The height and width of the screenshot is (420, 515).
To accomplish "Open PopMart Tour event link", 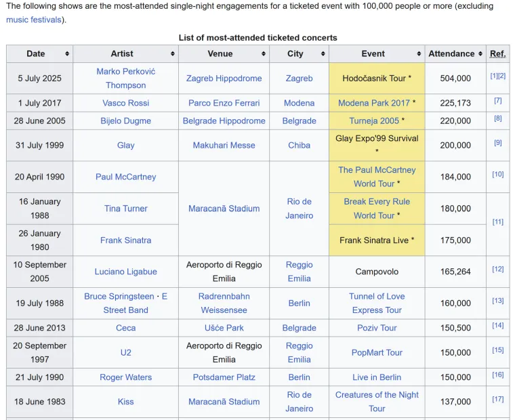I will (x=377, y=353).
